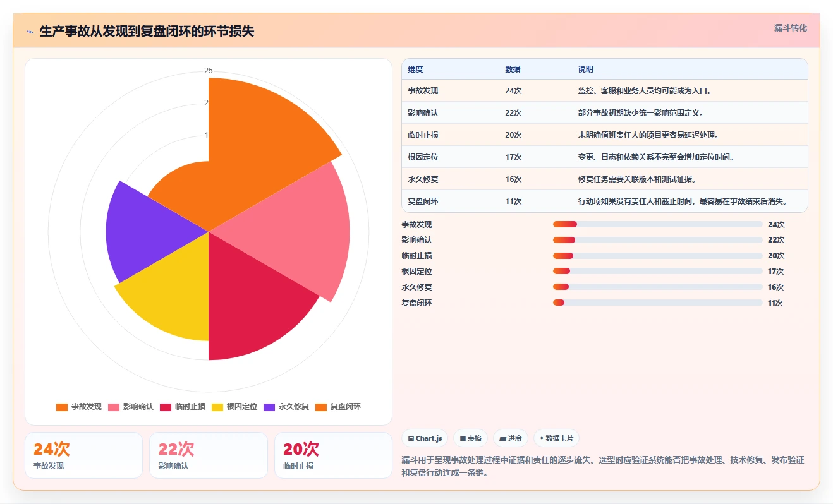Toggle the 永久修复 legend item
This screenshot has height=504, width=833.
[286, 407]
